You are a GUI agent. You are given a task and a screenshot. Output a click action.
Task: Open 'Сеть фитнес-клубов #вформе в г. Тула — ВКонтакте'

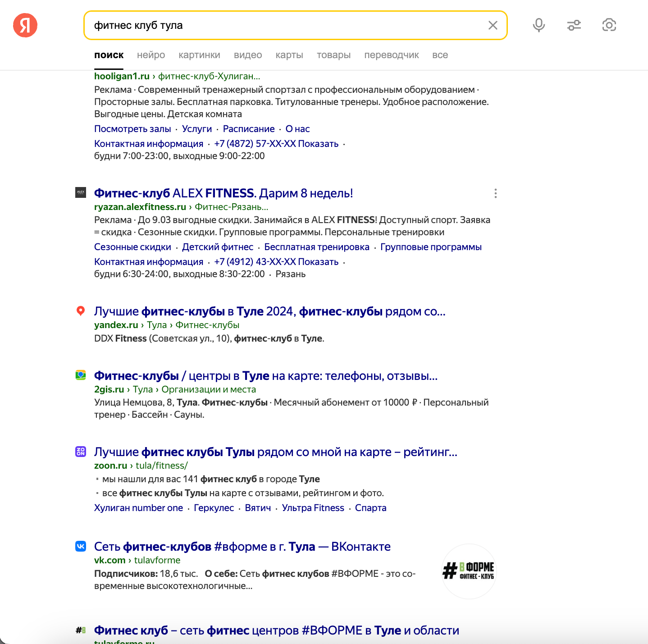pyautogui.click(x=242, y=546)
